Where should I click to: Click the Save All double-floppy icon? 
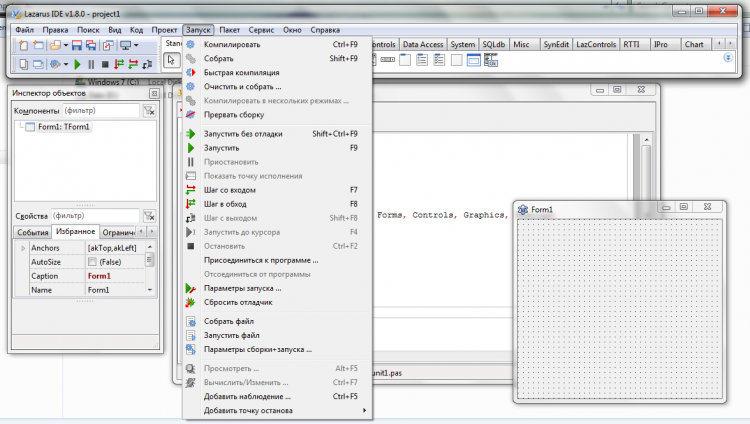[90, 45]
